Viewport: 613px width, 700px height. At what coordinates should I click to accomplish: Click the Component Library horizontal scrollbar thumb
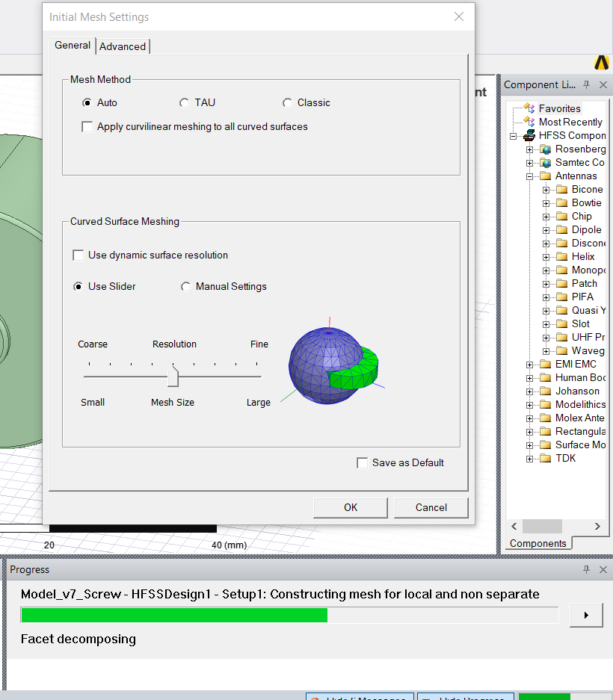(x=542, y=527)
